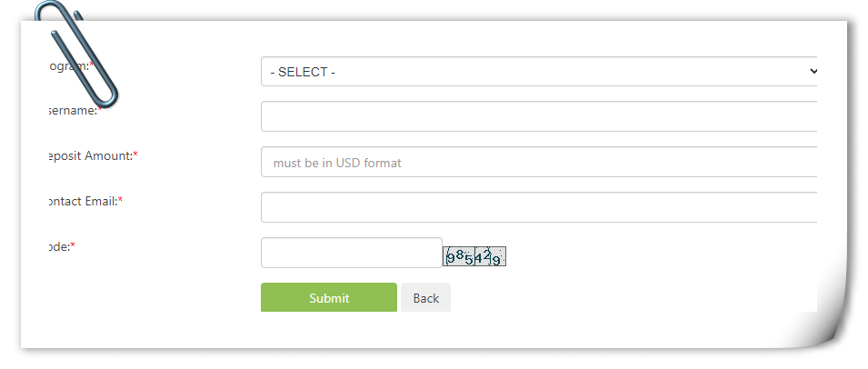Focus the Contact Email input box
The height and width of the screenshot is (369, 868).
[x=539, y=207]
